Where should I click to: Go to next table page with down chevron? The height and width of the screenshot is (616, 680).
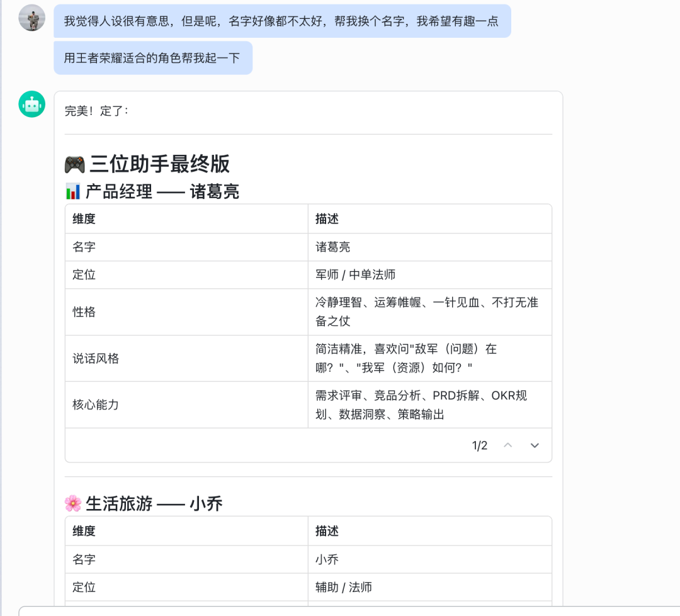(x=535, y=445)
